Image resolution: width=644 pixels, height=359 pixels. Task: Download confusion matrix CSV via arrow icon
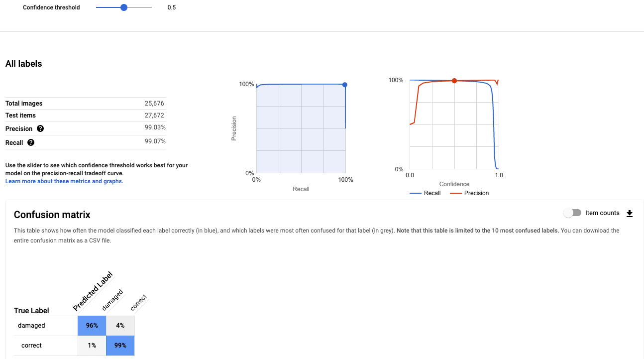click(629, 213)
